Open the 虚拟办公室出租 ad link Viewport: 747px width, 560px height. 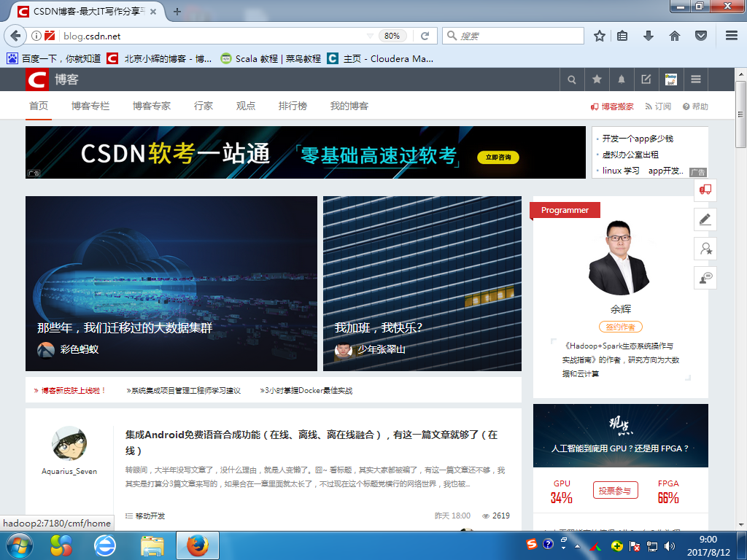[630, 155]
